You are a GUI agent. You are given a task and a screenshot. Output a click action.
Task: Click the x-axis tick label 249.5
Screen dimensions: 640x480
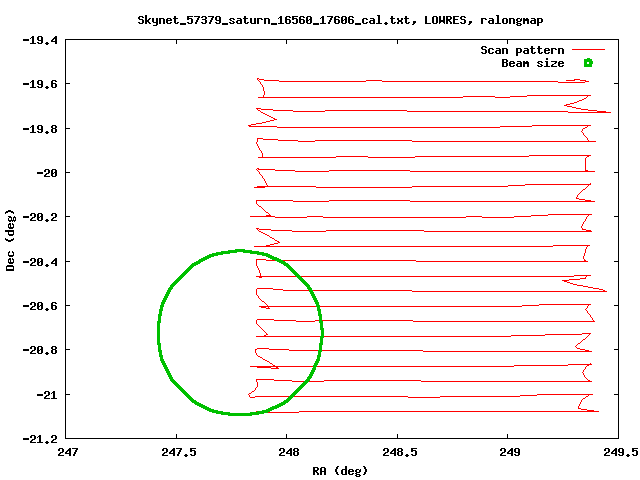(621, 452)
